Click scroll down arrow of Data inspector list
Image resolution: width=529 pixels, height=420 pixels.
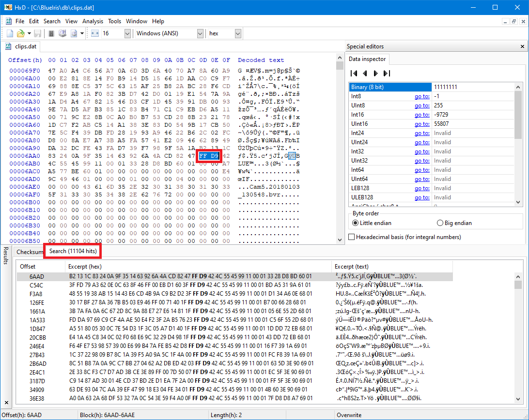[518, 202]
